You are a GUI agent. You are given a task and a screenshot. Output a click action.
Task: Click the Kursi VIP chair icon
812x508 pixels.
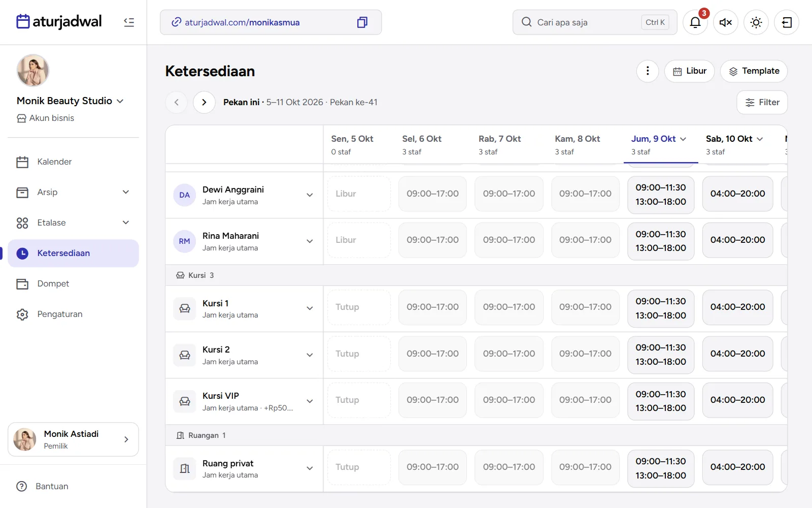tap(185, 401)
